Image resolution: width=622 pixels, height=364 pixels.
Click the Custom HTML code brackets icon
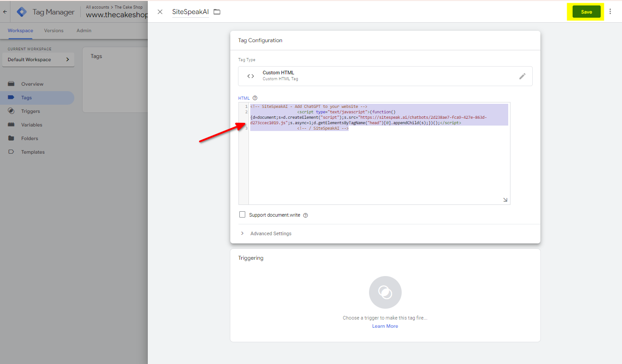251,76
